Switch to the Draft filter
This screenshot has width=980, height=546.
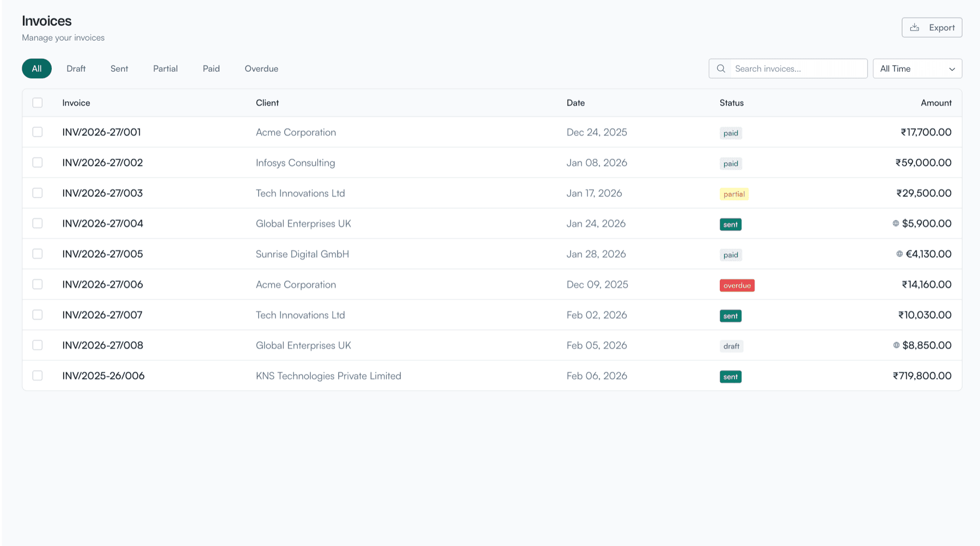[x=76, y=69]
